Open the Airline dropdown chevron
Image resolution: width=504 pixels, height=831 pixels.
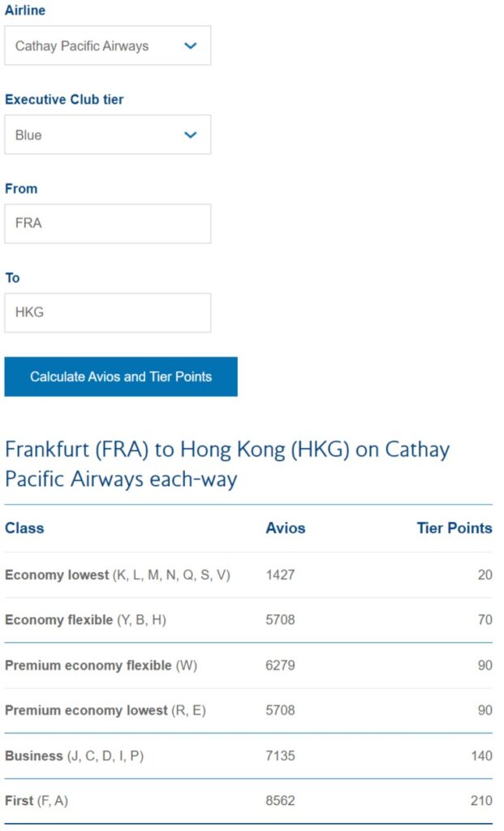[x=191, y=46]
